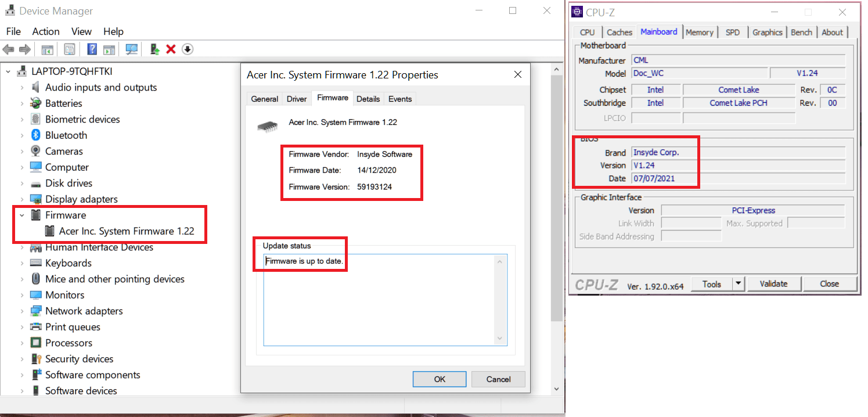The height and width of the screenshot is (417, 868).
Task: Switch to the SPD tab in CPU-Z
Action: tap(733, 32)
